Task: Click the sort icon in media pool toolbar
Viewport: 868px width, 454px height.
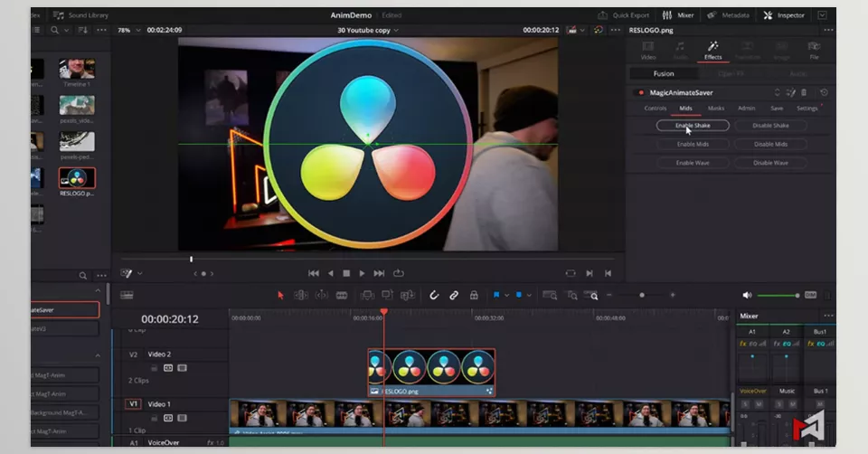Action: (x=82, y=30)
